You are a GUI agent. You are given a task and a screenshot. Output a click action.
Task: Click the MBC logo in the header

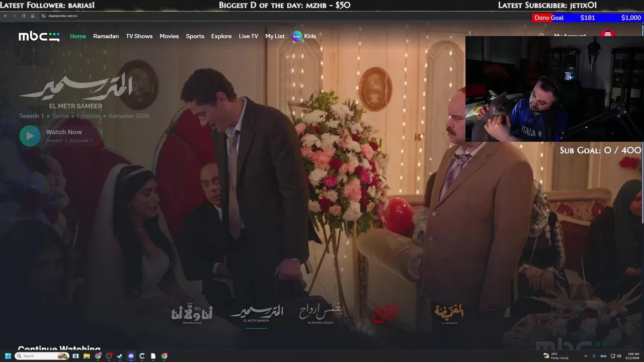(x=39, y=36)
